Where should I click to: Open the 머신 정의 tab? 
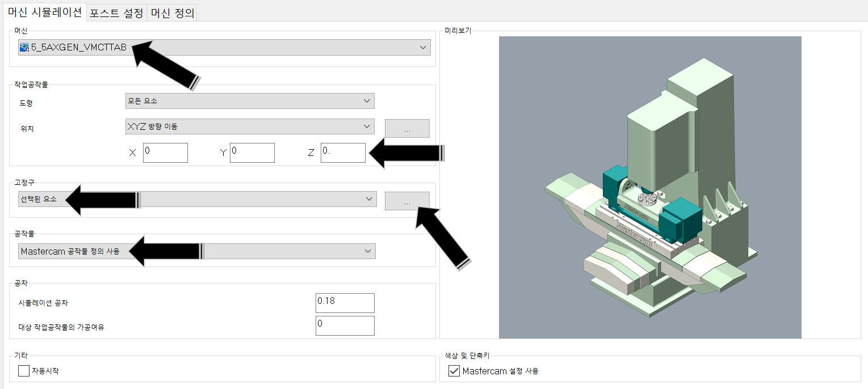click(x=171, y=13)
